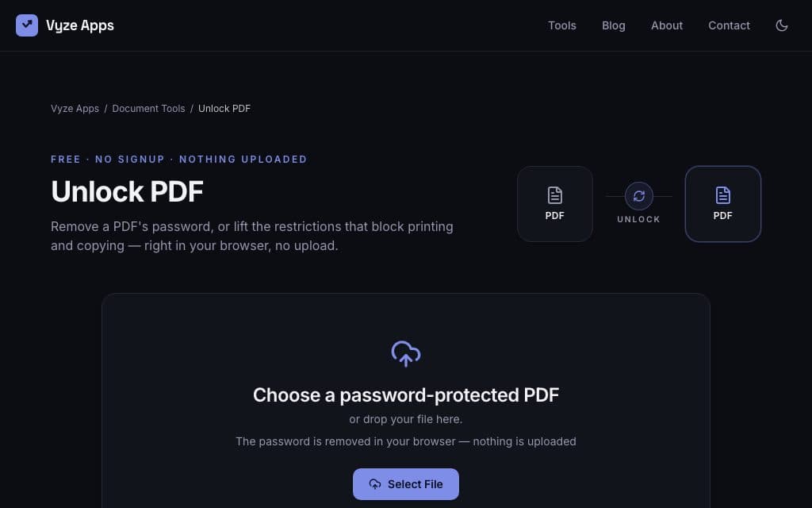Click the output PDF document icon card

pyautogui.click(x=723, y=204)
